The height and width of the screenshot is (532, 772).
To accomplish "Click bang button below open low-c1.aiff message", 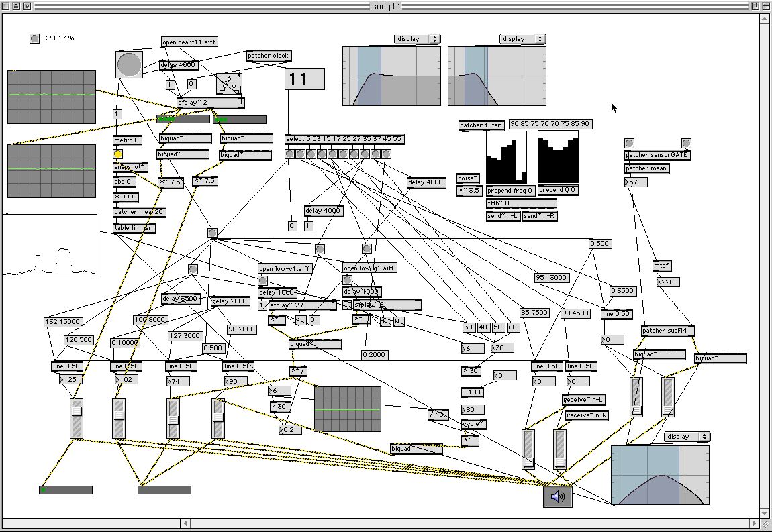I will click(263, 281).
